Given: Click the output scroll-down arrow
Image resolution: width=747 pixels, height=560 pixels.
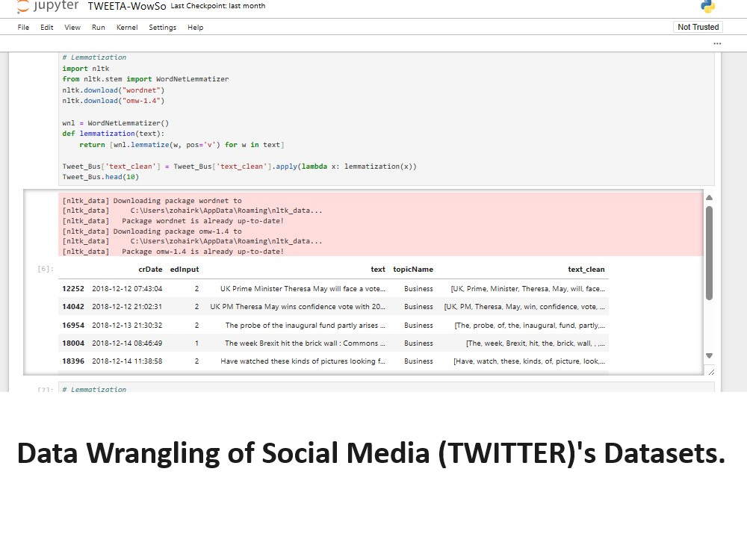Looking at the screenshot, I should point(709,355).
